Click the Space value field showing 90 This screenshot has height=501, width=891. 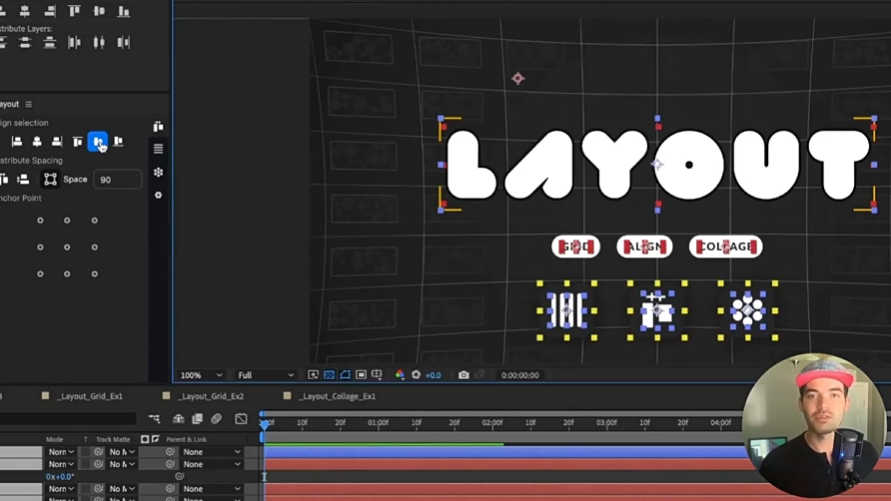click(116, 180)
